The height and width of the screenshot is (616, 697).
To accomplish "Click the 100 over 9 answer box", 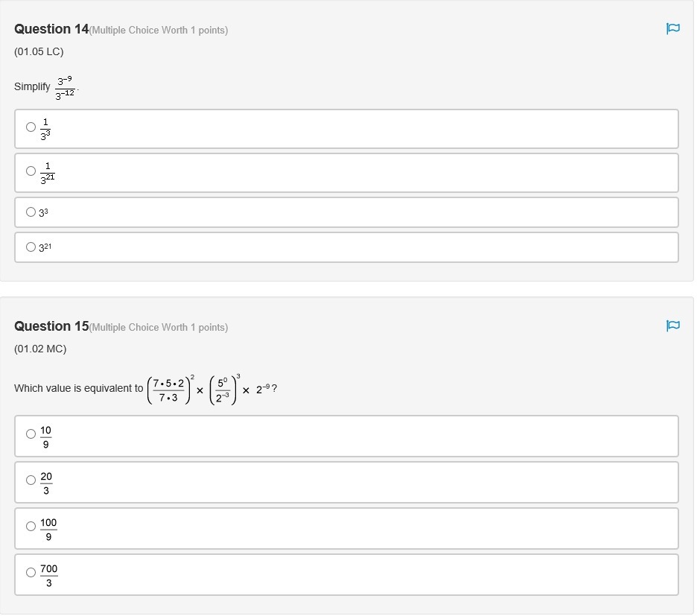I will [346, 529].
